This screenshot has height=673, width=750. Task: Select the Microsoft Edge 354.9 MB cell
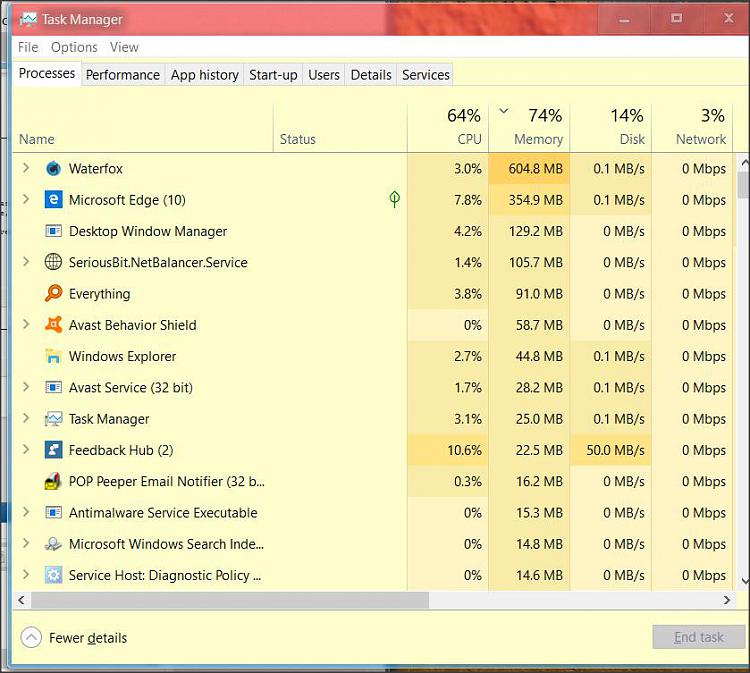529,199
